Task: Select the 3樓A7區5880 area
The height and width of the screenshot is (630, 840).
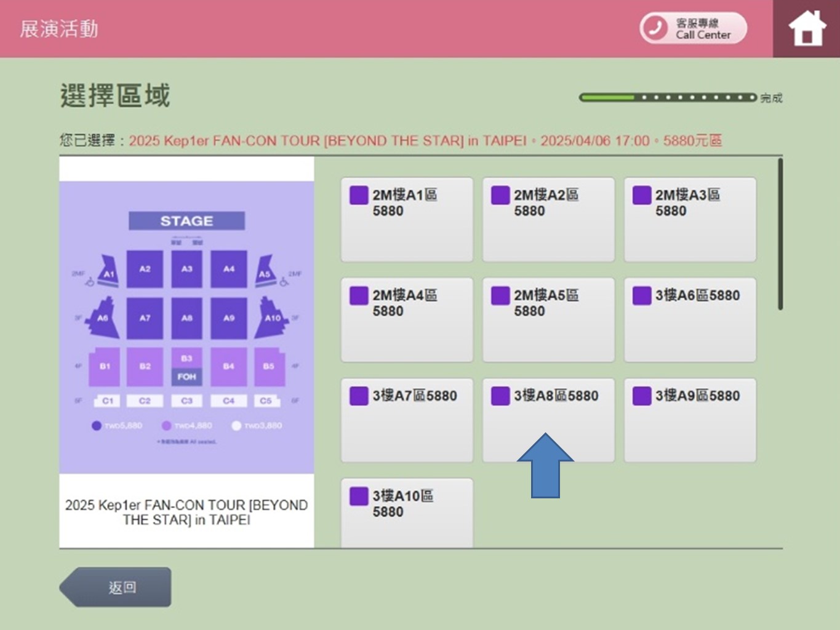Action: [407, 420]
